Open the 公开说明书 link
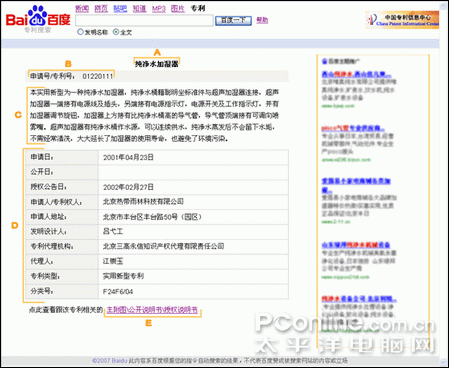Image resolution: width=449 pixels, height=368 pixels. click(x=145, y=310)
